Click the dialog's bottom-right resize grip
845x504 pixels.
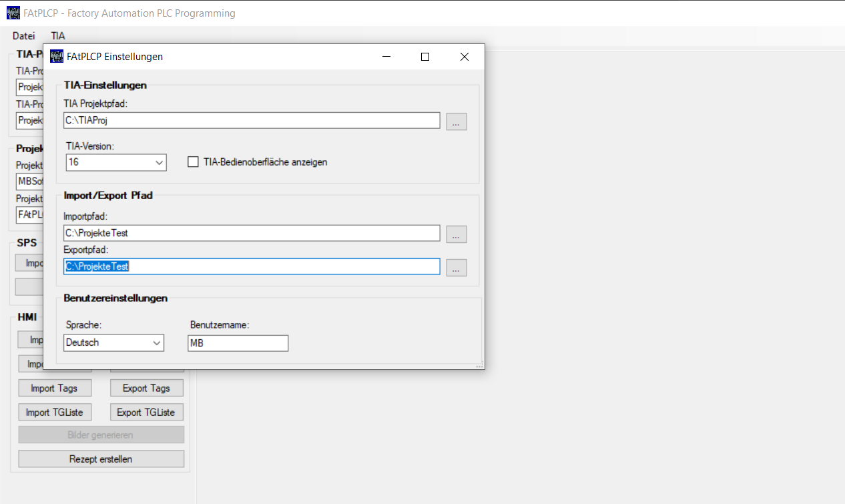point(479,366)
